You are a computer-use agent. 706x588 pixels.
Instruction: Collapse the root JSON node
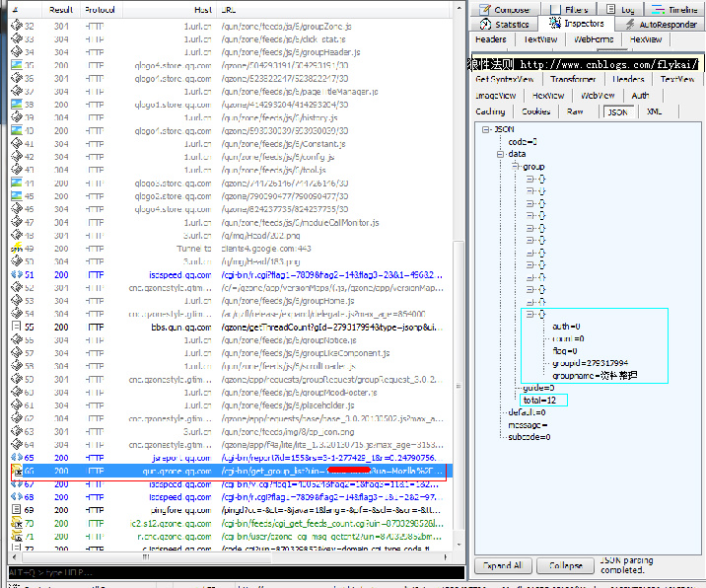[485, 129]
